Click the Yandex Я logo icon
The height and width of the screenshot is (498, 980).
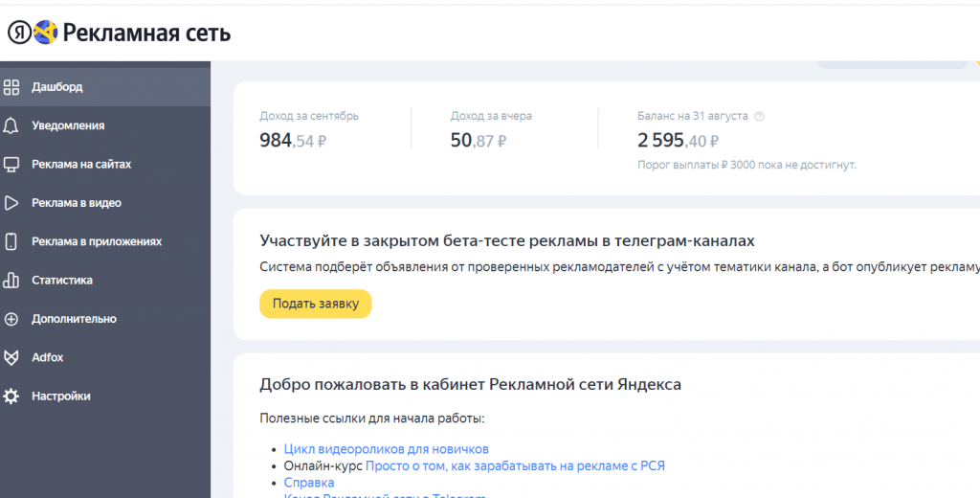(x=19, y=33)
